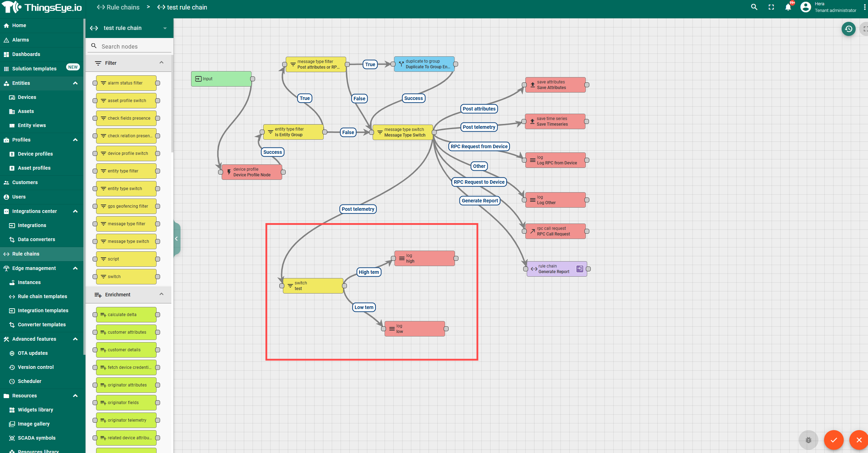Image resolution: width=868 pixels, height=453 pixels.
Task: Collapse the Entities menu group
Action: click(75, 83)
